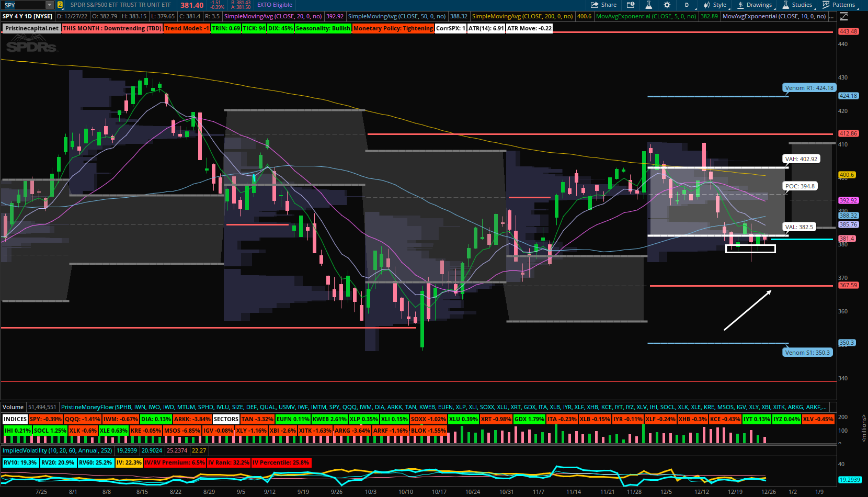Screen dimensions: 868x497
Task: Click THIS MONTH : Downtrending label
Action: pos(112,28)
